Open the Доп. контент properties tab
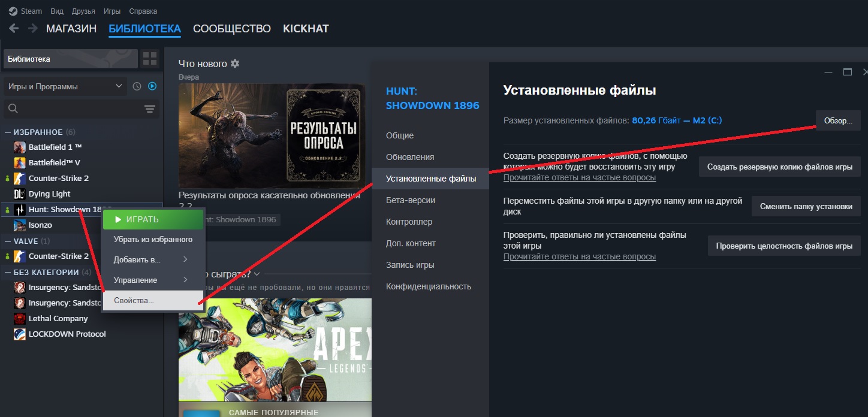The image size is (868, 417). point(411,243)
